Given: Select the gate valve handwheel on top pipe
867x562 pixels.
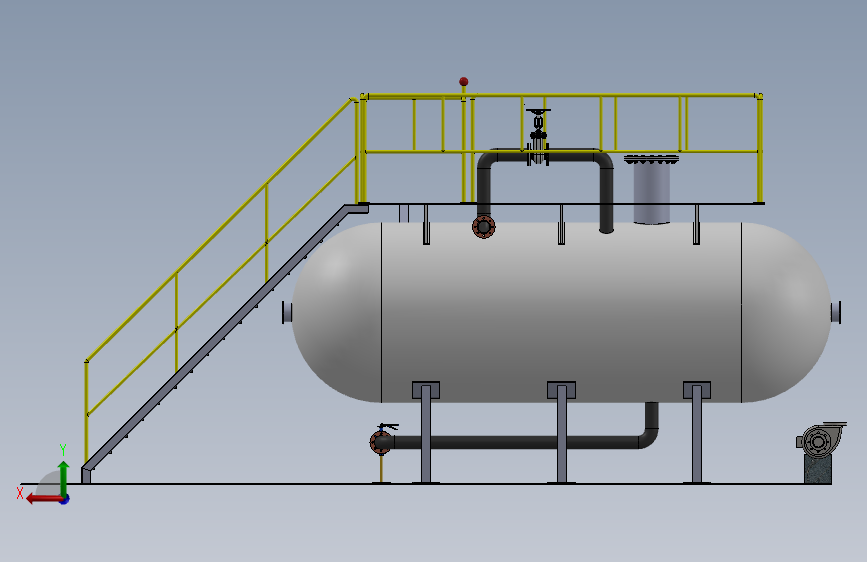Looking at the screenshot, I should pyautogui.click(x=537, y=111).
